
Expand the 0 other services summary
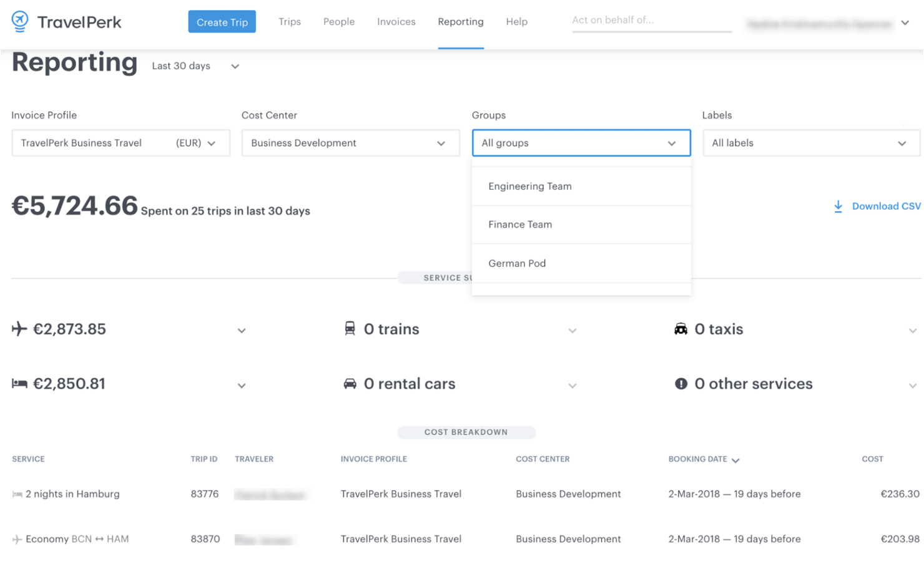coord(913,386)
